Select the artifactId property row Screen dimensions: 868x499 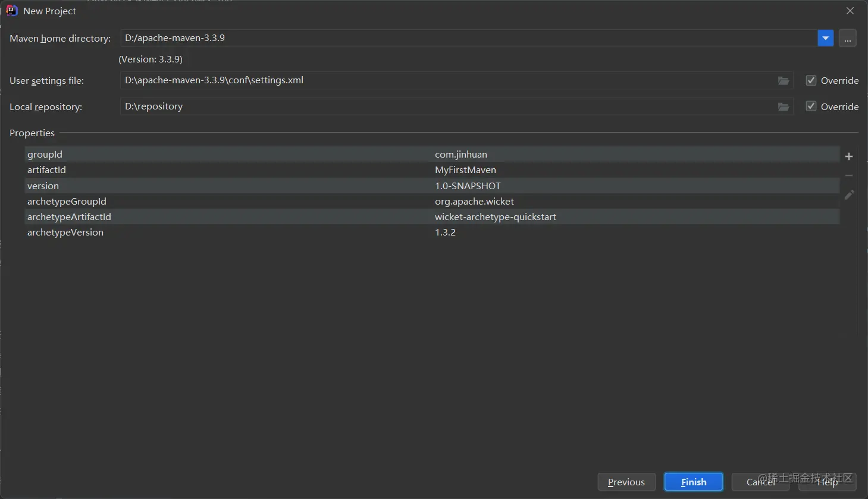pos(432,170)
